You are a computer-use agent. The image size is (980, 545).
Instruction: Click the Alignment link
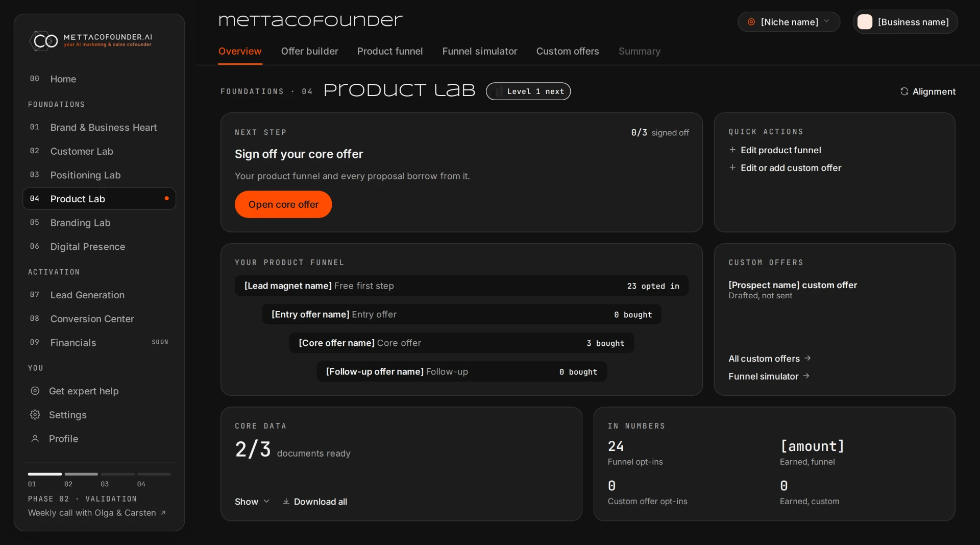(927, 91)
